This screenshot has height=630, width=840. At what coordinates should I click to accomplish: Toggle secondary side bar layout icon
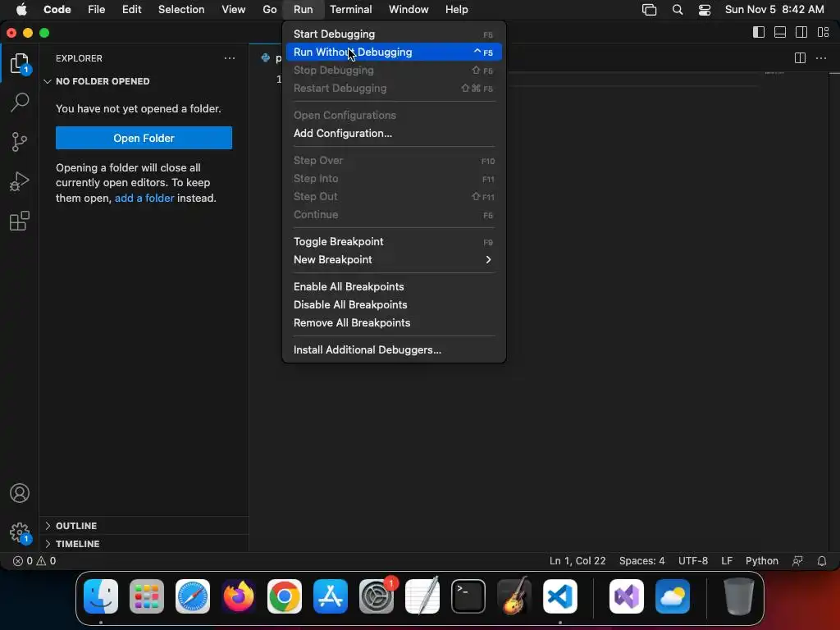pos(801,32)
